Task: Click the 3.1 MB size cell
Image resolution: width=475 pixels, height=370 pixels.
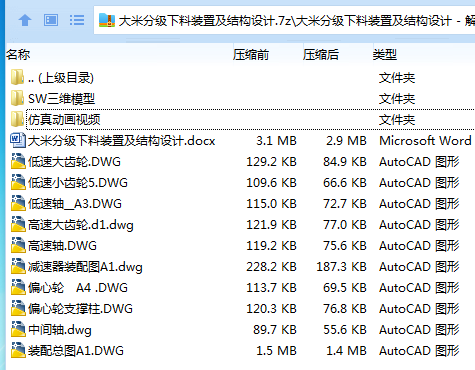Action: tap(276, 141)
